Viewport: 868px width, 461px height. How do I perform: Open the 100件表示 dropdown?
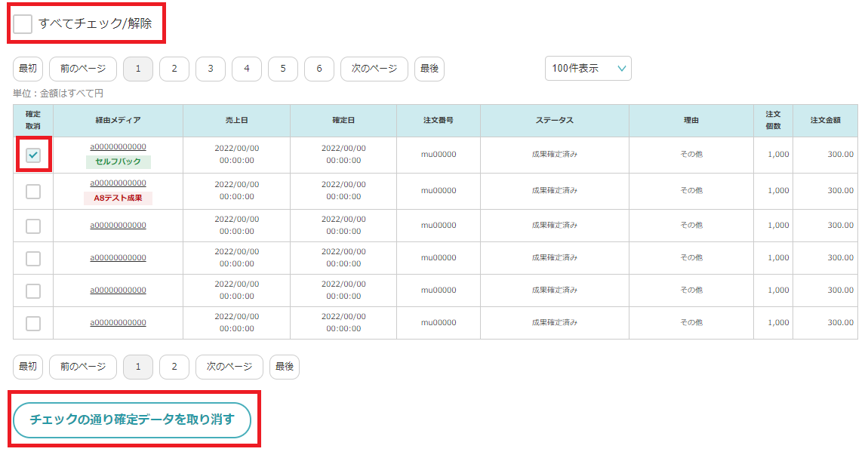(x=588, y=69)
